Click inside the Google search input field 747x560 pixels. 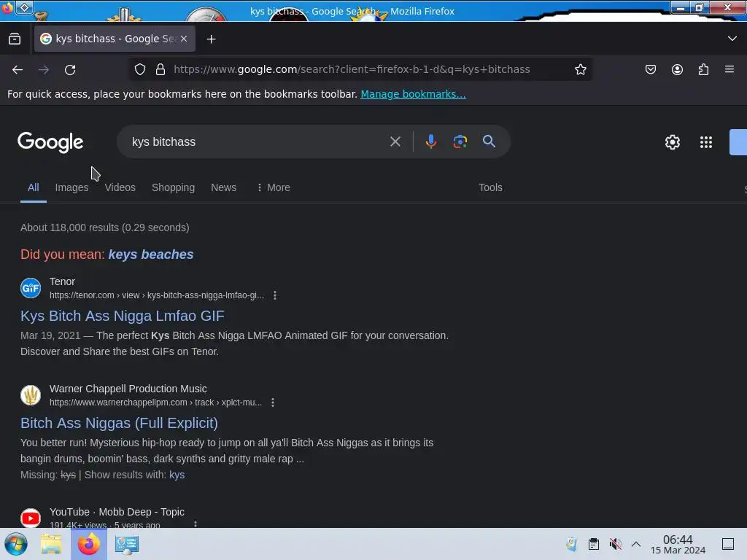tap(258, 142)
